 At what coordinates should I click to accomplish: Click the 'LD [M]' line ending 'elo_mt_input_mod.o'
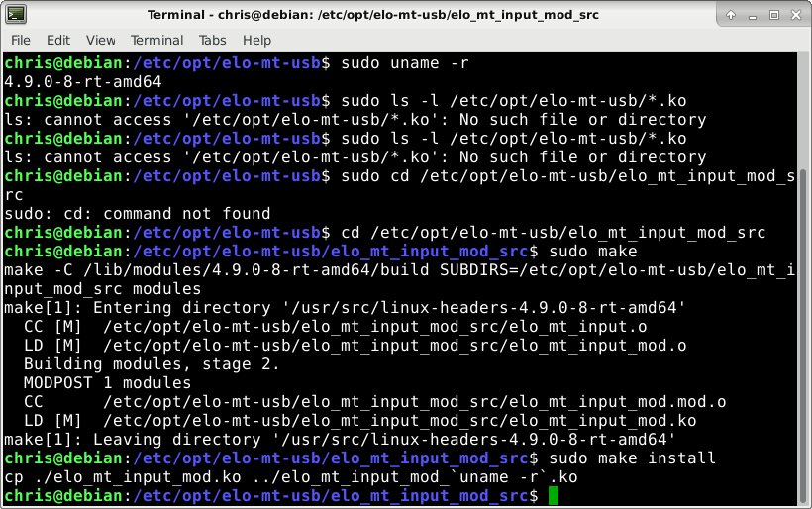click(x=355, y=346)
